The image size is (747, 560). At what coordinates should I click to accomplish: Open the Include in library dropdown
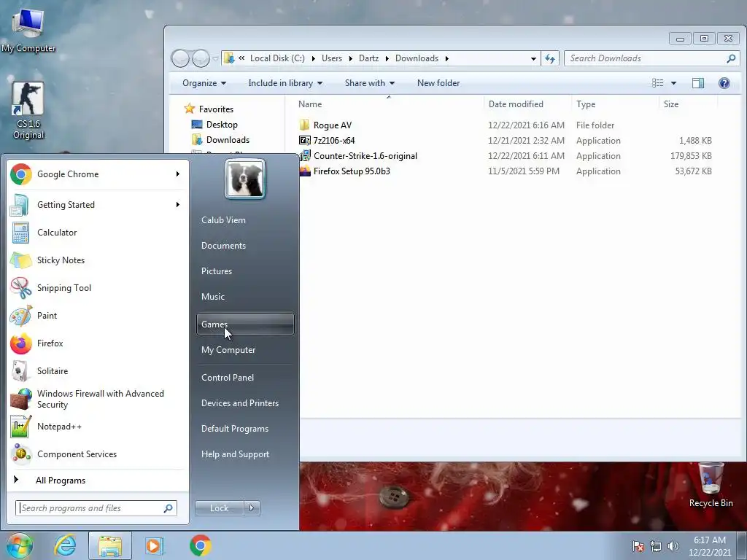click(x=285, y=83)
